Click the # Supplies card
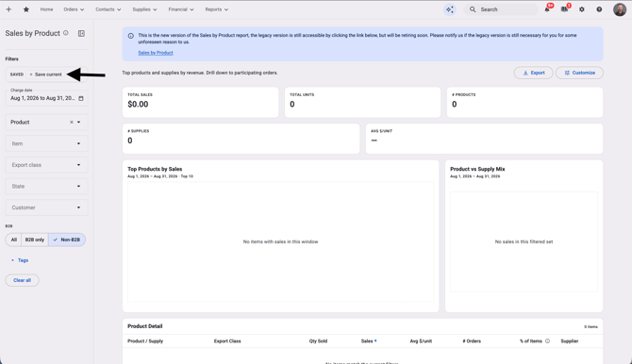Viewport: 632px width, 364px height. point(241,139)
